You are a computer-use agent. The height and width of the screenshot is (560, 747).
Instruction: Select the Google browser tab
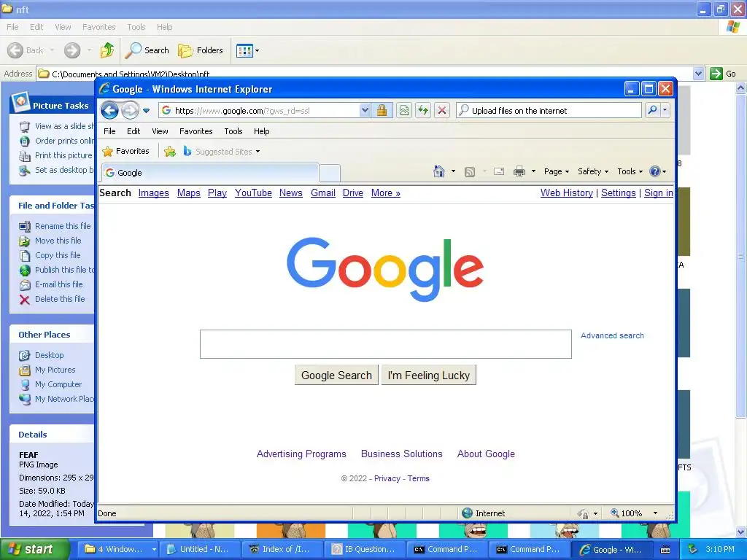[209, 172]
